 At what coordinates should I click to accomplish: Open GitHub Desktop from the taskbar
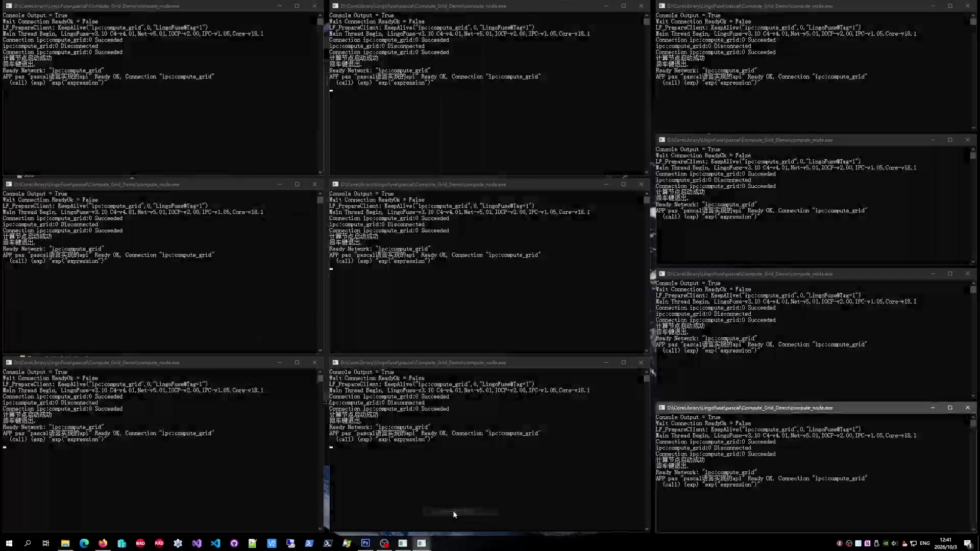[x=234, y=543]
